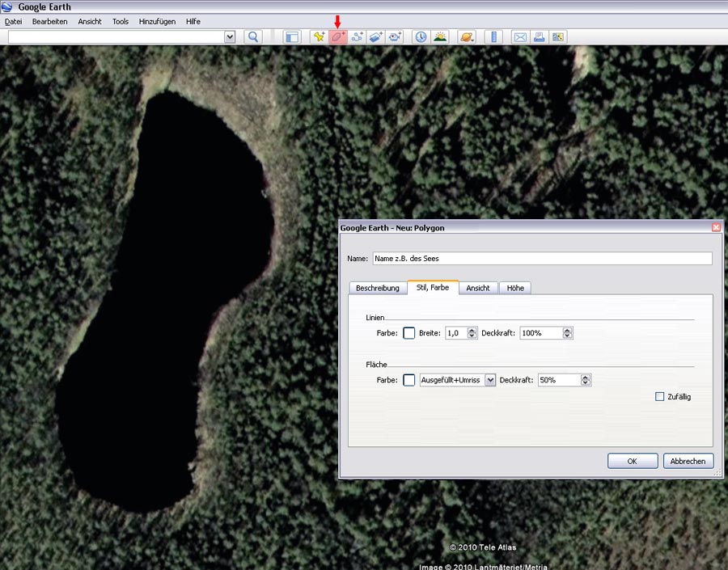
Task: Select the Add Path tool
Action: pos(357,36)
